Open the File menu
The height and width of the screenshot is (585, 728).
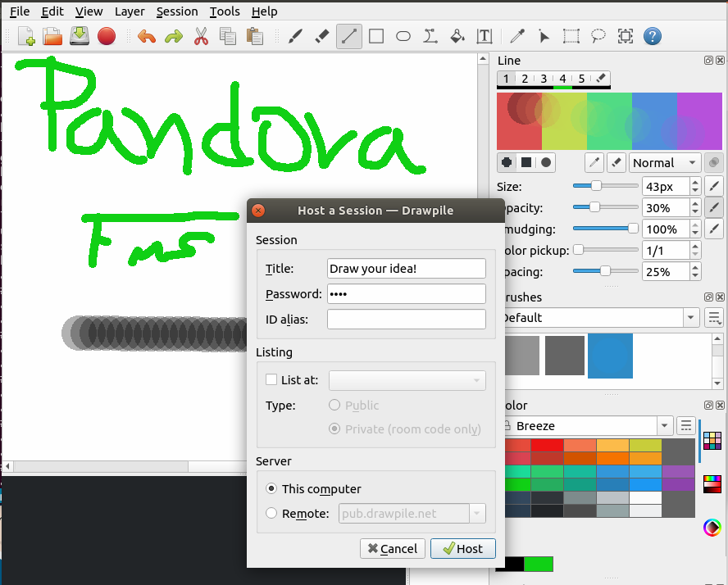click(x=20, y=11)
